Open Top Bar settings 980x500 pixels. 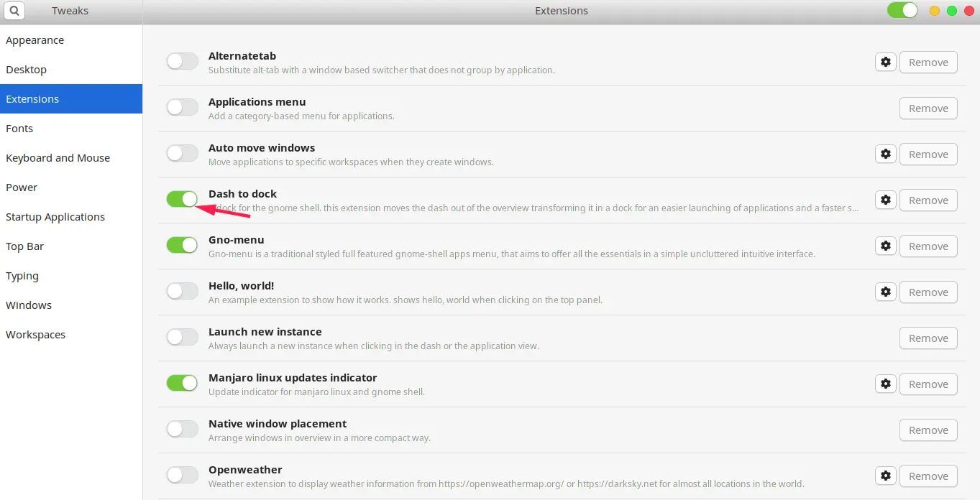pyautogui.click(x=71, y=246)
